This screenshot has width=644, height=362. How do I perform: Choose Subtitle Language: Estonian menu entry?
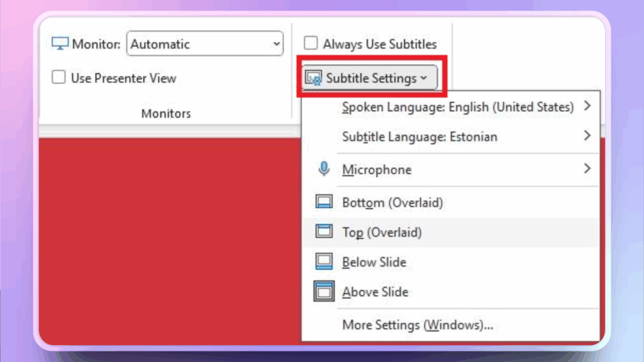pyautogui.click(x=419, y=137)
